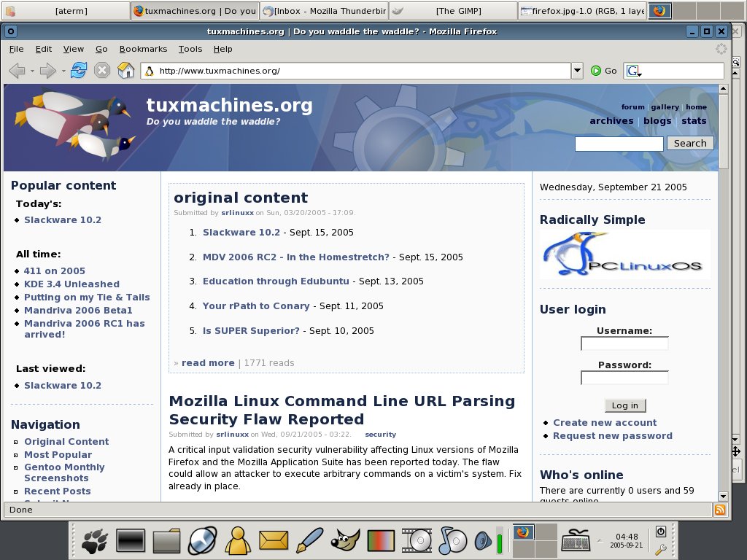Open the blogs link
Image resolution: width=747 pixels, height=560 pixels.
coord(657,121)
